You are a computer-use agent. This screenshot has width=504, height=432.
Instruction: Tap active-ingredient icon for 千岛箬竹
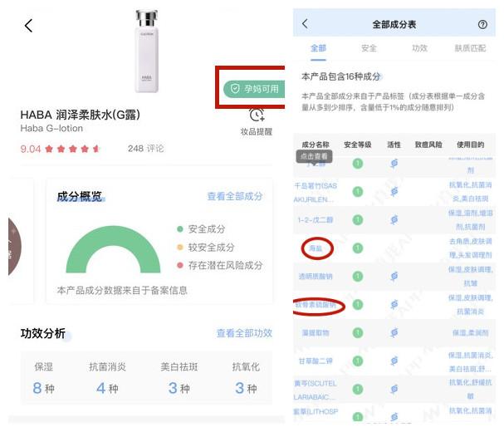click(x=394, y=192)
